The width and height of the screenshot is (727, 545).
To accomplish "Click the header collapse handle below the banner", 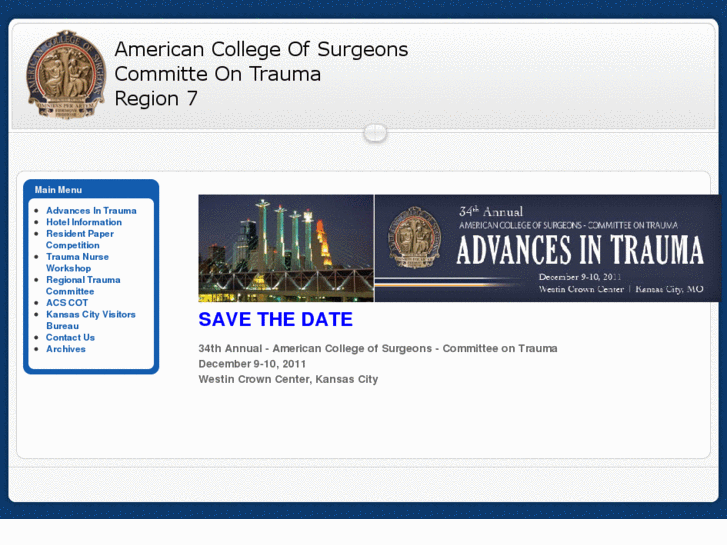I will [x=375, y=133].
